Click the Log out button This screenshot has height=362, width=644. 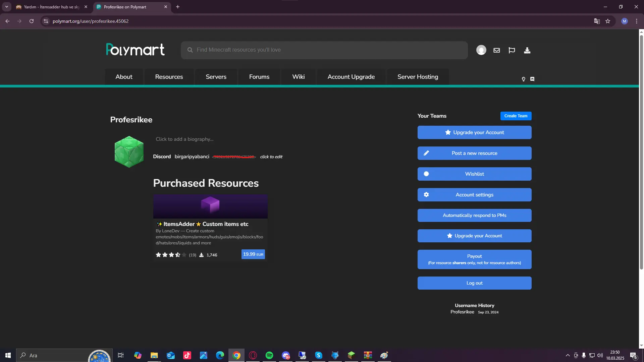475,283
